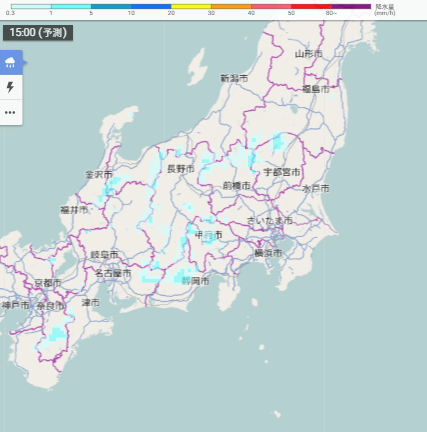
Task: Click the 宇都宮市 city label
Action: click(282, 172)
